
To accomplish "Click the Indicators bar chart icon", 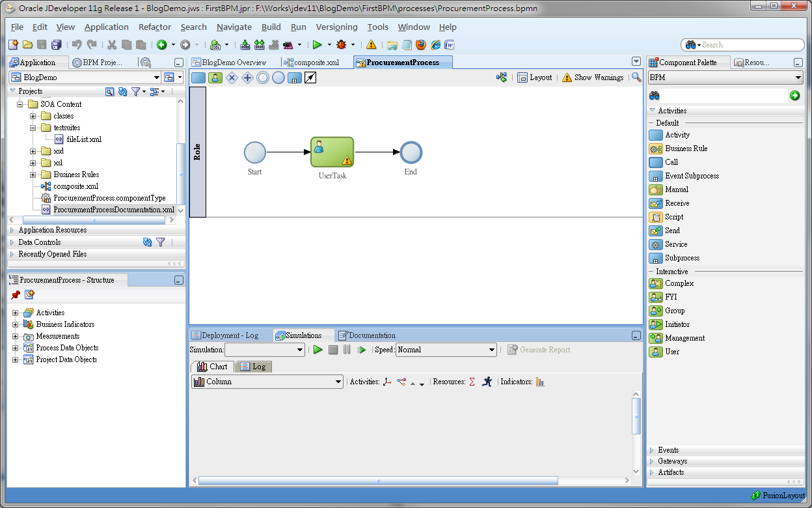I will click(540, 382).
